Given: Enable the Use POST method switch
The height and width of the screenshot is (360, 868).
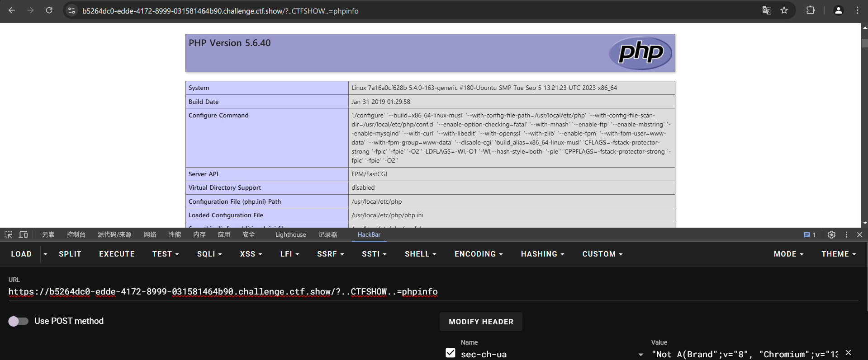Looking at the screenshot, I should click(19, 321).
